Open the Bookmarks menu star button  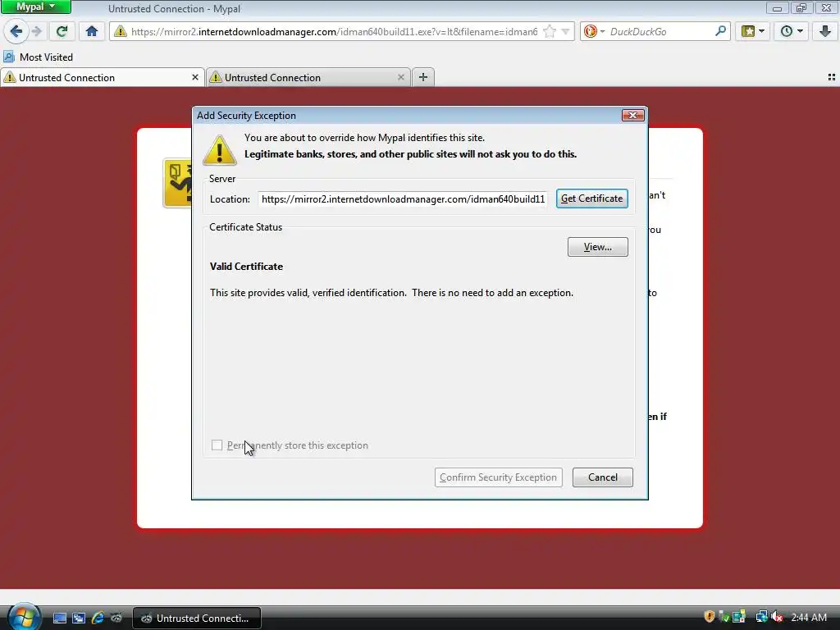coord(748,32)
